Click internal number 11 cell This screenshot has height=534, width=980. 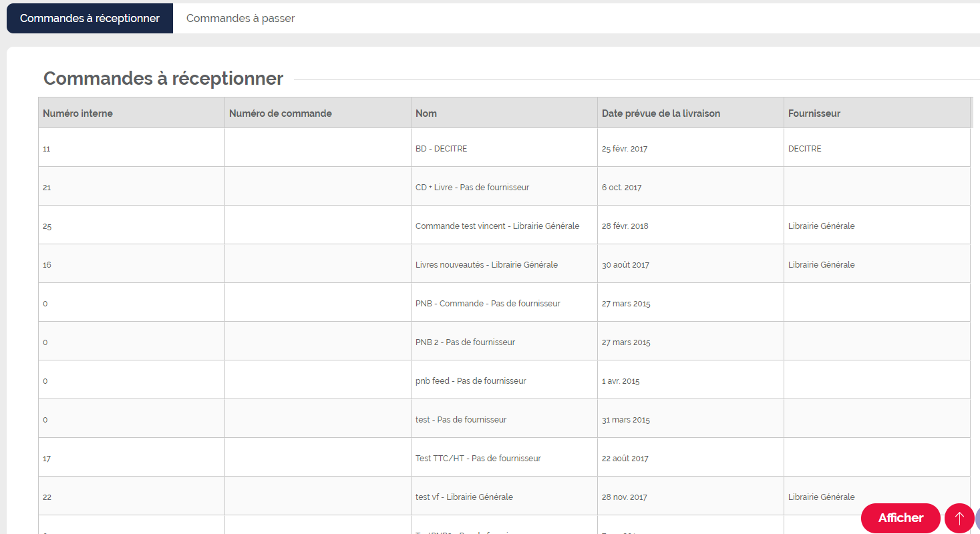pyautogui.click(x=132, y=148)
